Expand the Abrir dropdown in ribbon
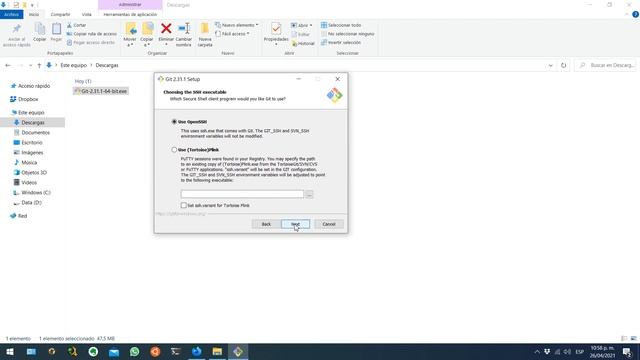Image resolution: width=640 pixels, height=360 pixels. (x=311, y=25)
